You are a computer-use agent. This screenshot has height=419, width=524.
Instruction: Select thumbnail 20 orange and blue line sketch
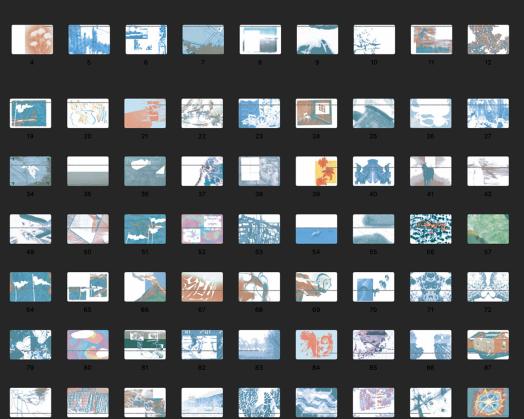coord(88,113)
